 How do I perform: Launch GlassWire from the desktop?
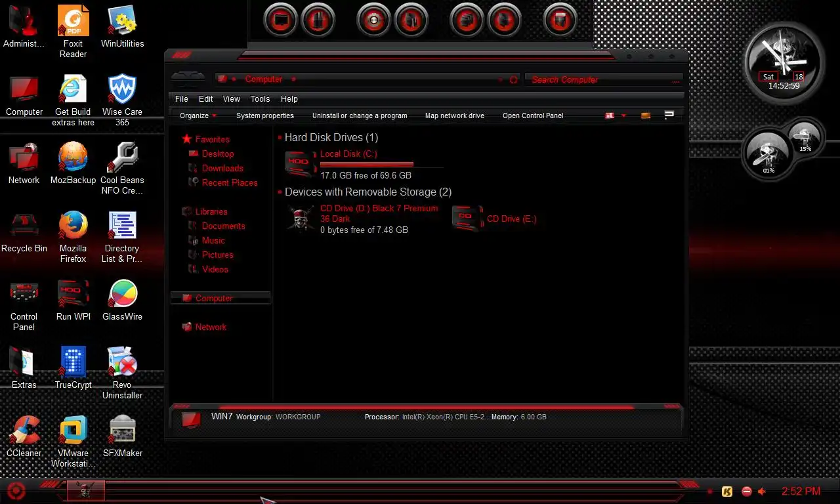[x=122, y=300]
